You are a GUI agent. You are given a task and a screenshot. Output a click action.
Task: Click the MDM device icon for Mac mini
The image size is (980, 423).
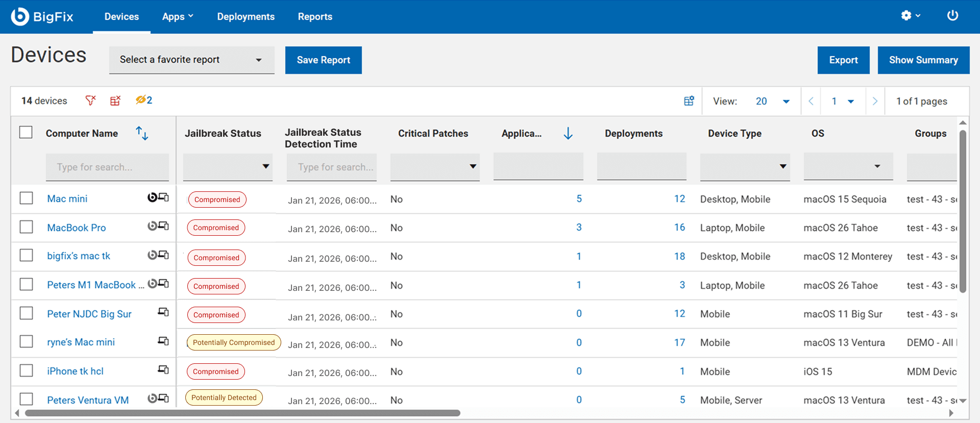pos(163,197)
